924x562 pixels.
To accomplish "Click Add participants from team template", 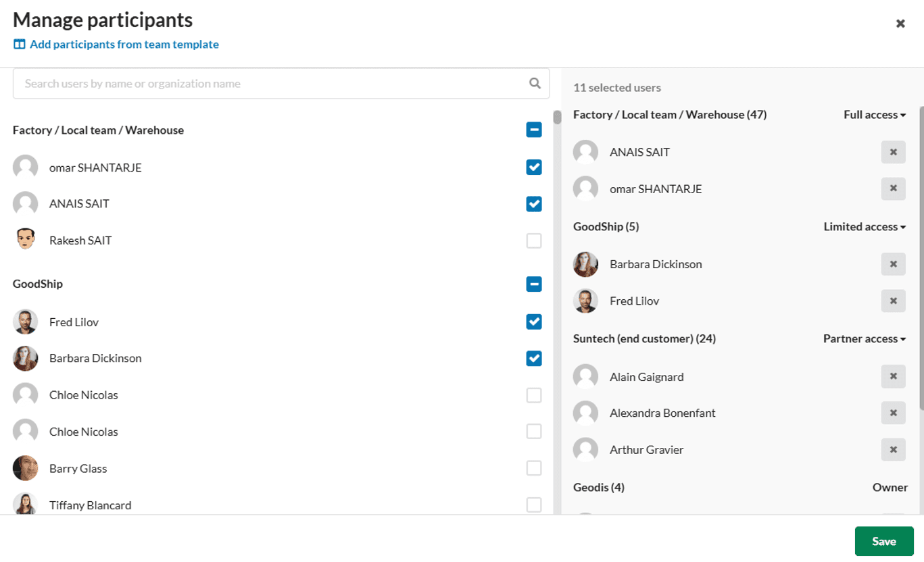I will (124, 45).
